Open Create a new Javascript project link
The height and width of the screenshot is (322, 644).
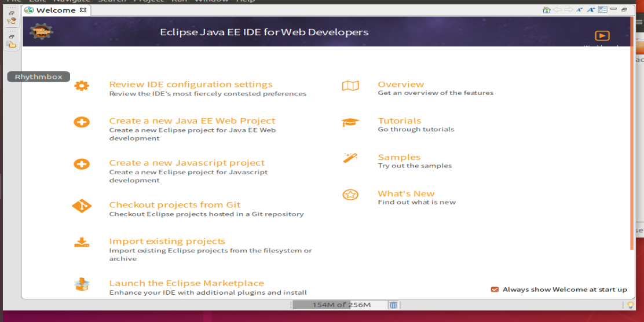point(187,163)
